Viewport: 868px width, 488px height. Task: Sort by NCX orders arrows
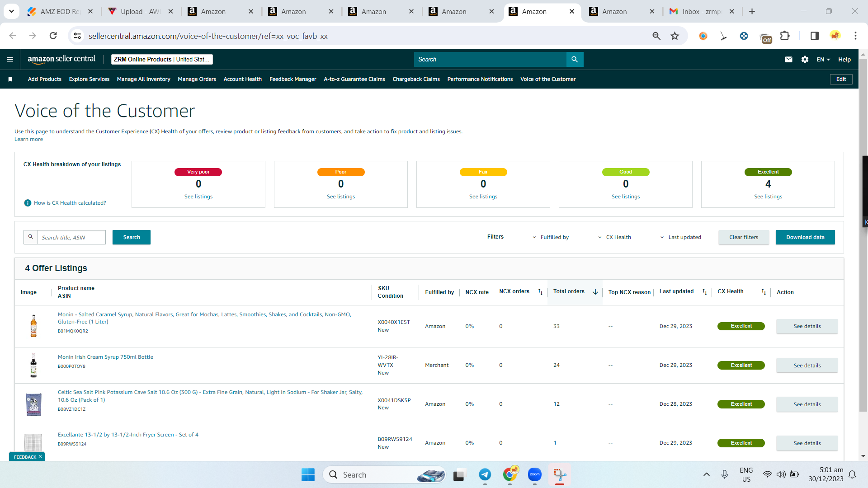click(540, 292)
